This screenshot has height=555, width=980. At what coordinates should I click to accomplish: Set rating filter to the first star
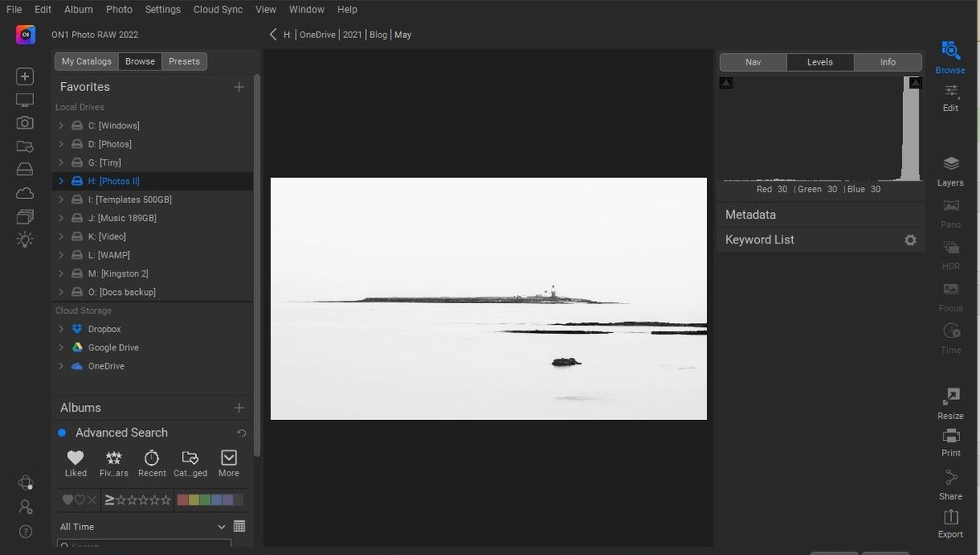(121, 500)
